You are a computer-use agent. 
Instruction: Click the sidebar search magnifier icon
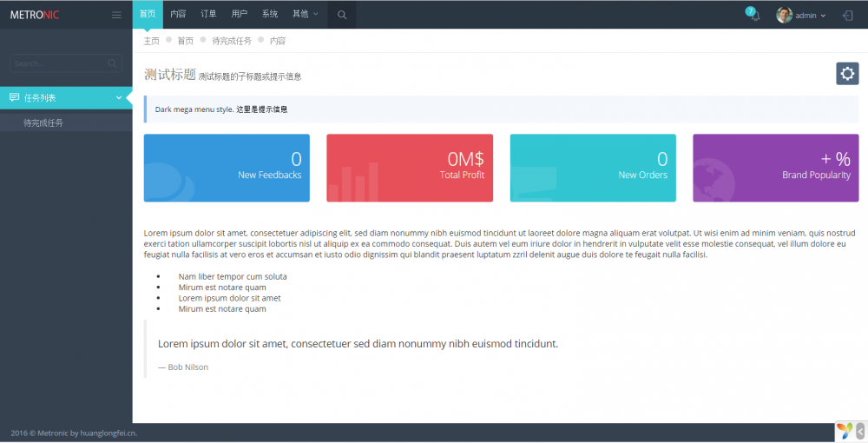(112, 63)
